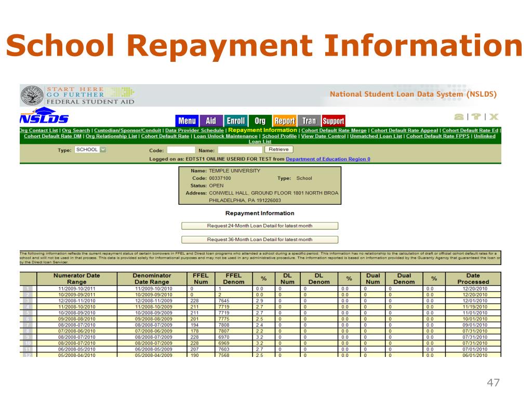Open View Date Control link
532x399 pixels.
point(323,136)
